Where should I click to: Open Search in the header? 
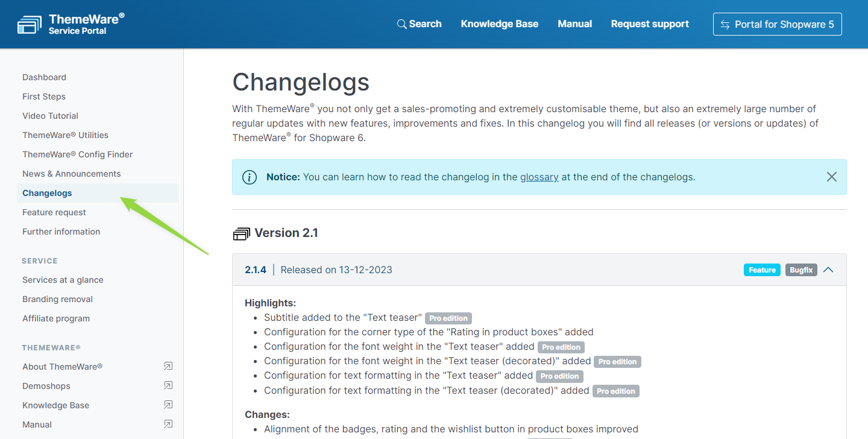coord(420,24)
